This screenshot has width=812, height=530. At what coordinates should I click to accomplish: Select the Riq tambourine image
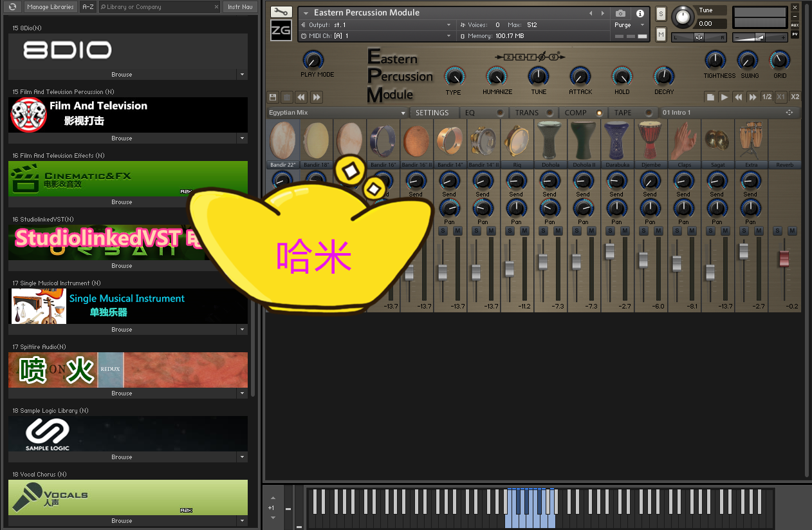coord(517,140)
